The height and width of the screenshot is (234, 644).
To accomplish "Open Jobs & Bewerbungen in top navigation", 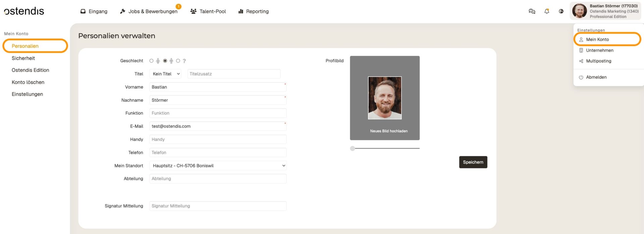I will coord(153,11).
